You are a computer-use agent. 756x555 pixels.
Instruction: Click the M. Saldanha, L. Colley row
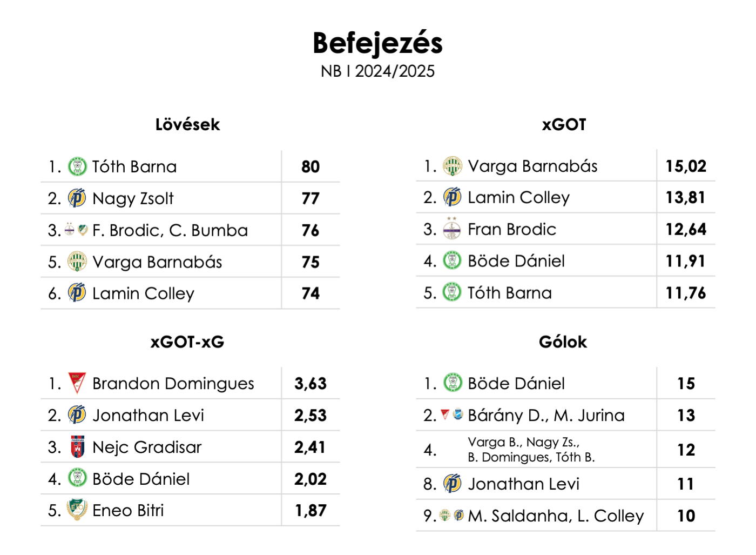click(565, 516)
